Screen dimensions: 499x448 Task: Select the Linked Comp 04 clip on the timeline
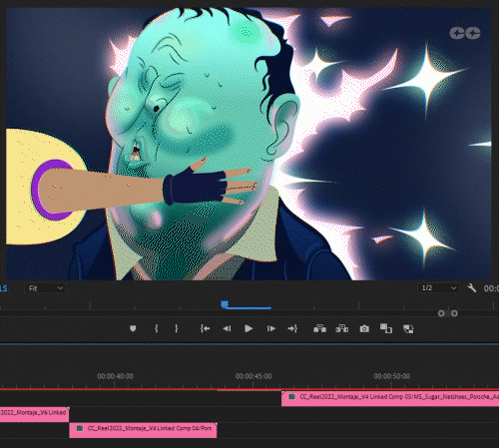(x=143, y=430)
